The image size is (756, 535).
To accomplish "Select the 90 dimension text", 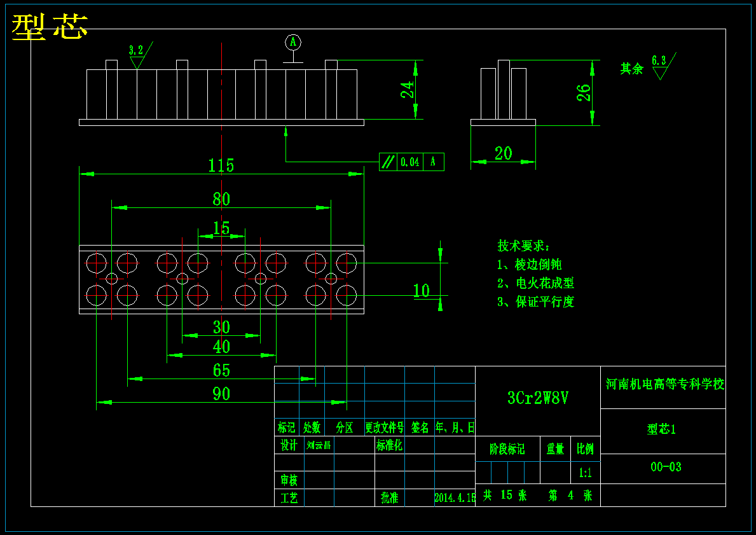I will pyautogui.click(x=221, y=394).
